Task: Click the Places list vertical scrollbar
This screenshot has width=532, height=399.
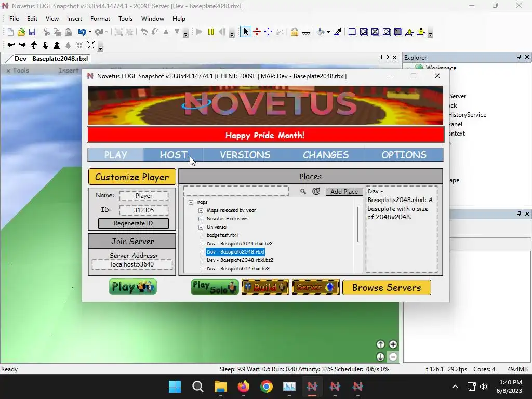Action: pyautogui.click(x=358, y=224)
